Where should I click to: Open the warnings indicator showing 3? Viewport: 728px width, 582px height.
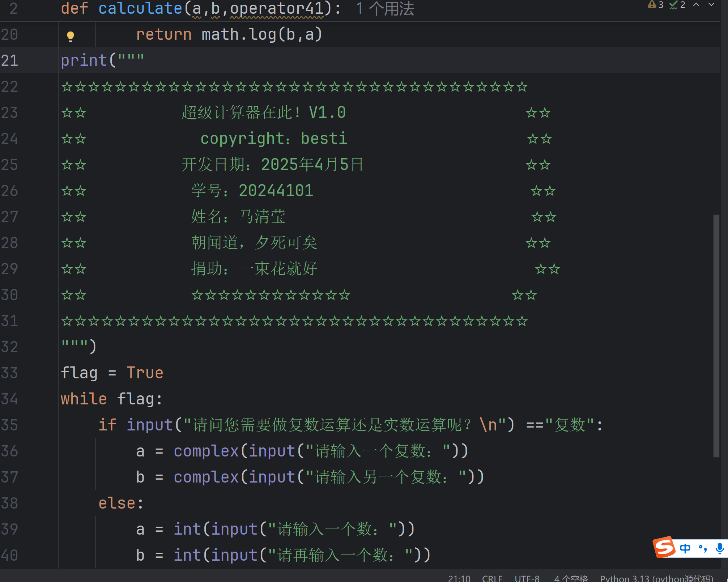pos(655,5)
